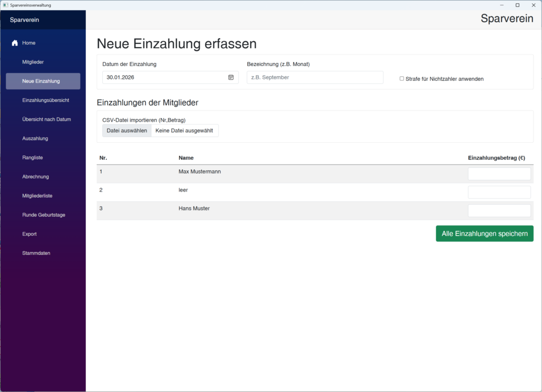
Task: Navigate to Abrechnung
Action: (35, 177)
